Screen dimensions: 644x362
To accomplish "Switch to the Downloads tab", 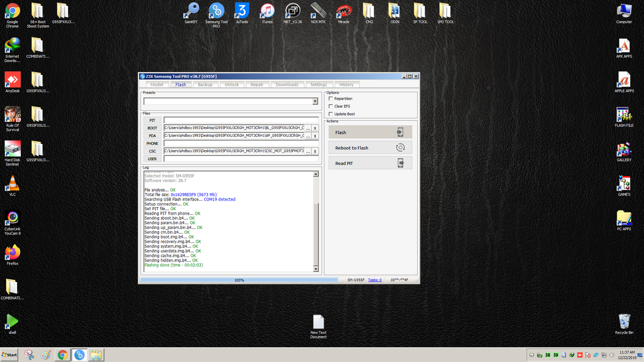I will click(287, 84).
